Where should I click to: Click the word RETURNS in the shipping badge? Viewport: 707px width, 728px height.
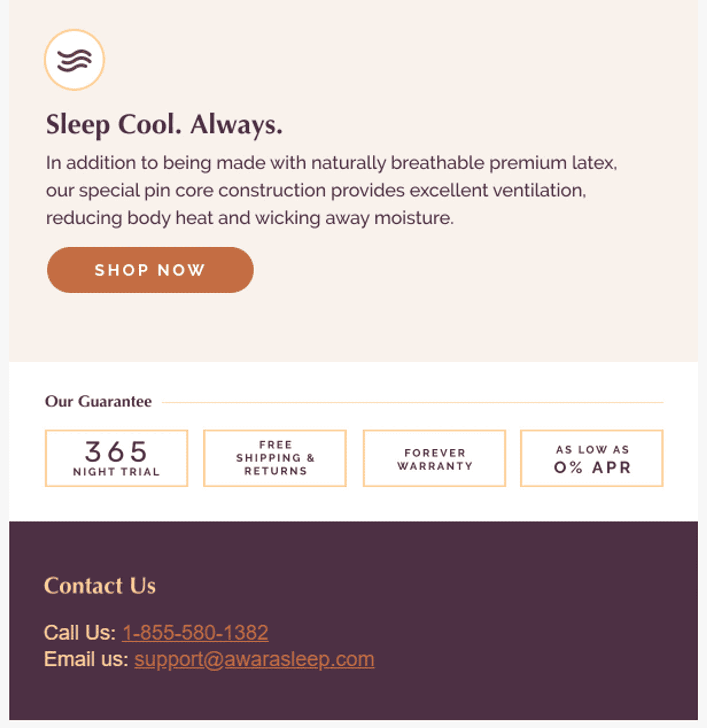275,471
